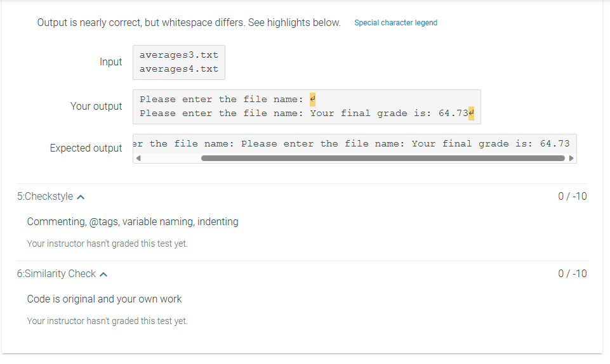Select the averages3.txt input line

tap(179, 55)
